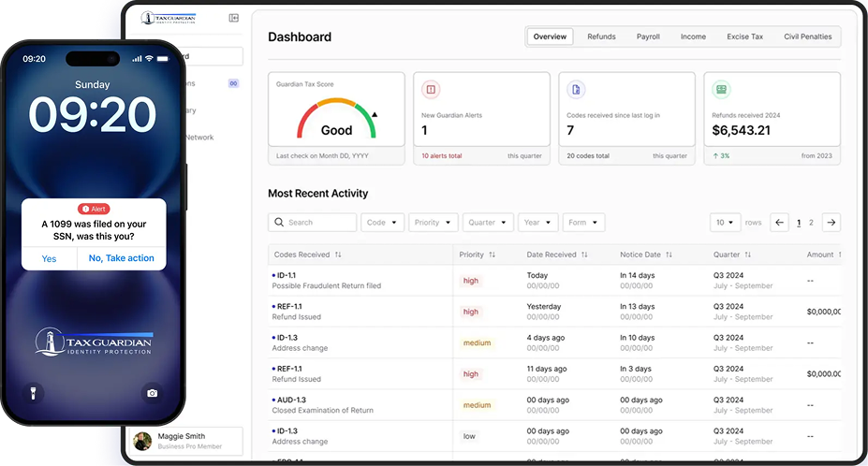Sort by Codes Received column
Viewport: 868px width, 466px height.
click(338, 255)
